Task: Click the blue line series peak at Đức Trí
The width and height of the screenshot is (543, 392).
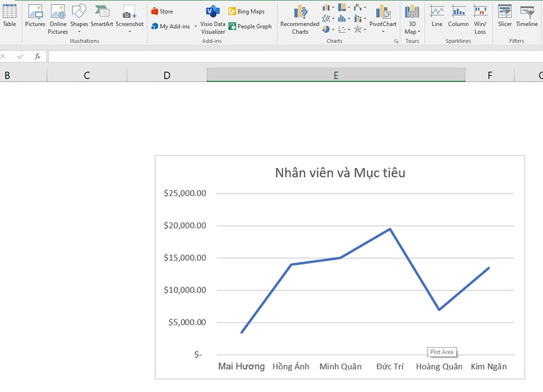Action: [390, 229]
